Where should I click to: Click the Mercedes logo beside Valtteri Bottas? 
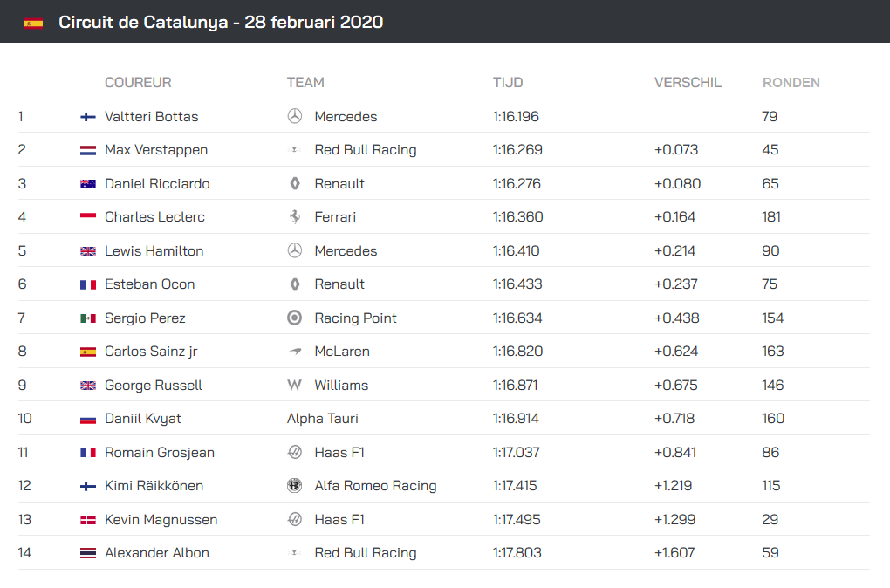point(295,116)
